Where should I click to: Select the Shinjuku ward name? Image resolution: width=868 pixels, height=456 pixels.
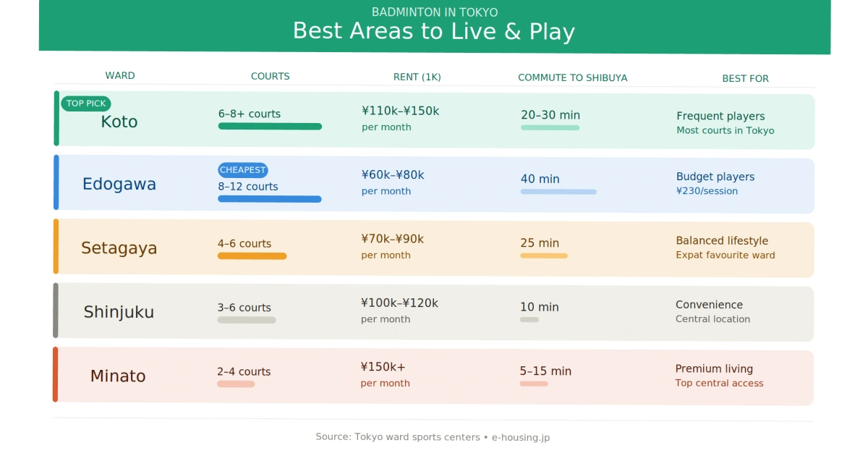(x=119, y=312)
